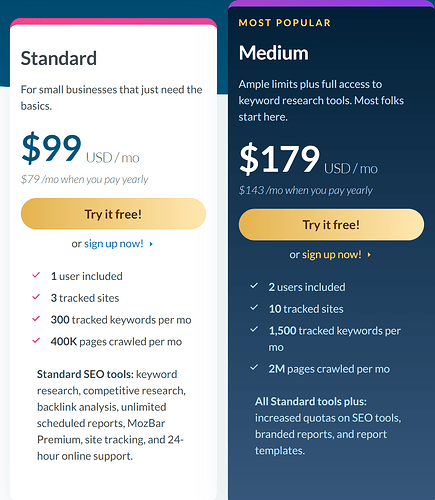Screen dimensions: 435x500
Task: Click checkmark beside 400K pages crawled
Action: click(x=36, y=341)
